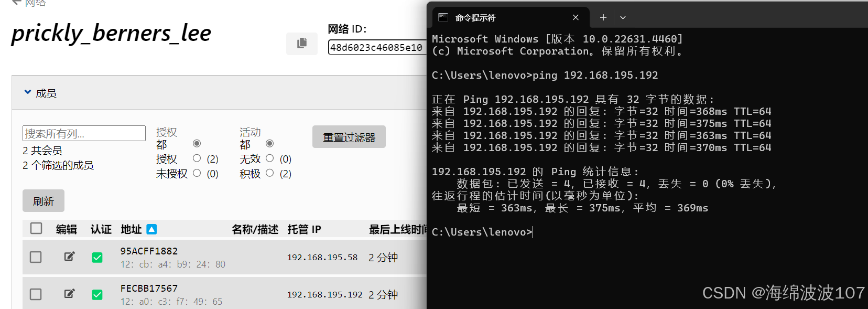Click the 重置过滤器 button
This screenshot has height=309, width=868.
tap(349, 137)
